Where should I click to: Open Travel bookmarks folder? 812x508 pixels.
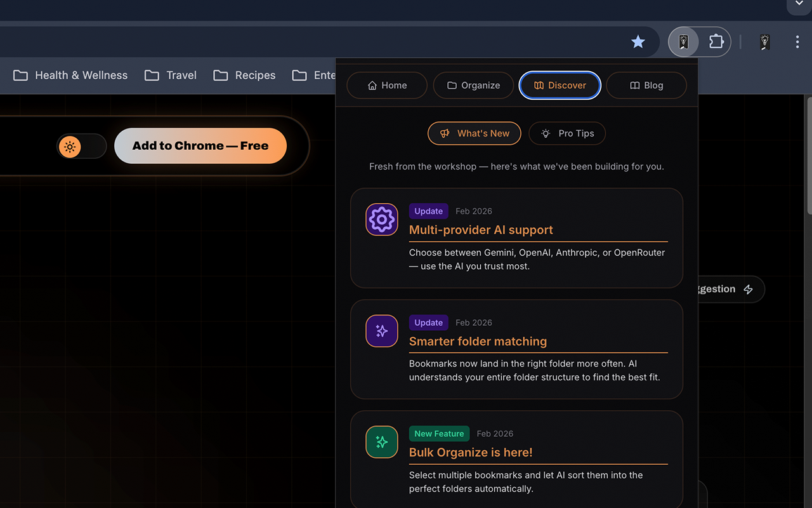(x=171, y=75)
